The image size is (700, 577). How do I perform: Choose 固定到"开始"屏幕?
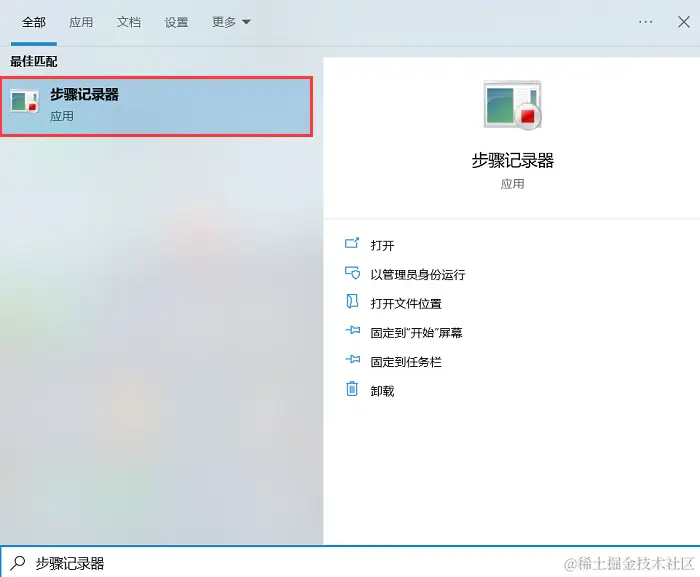point(416,333)
